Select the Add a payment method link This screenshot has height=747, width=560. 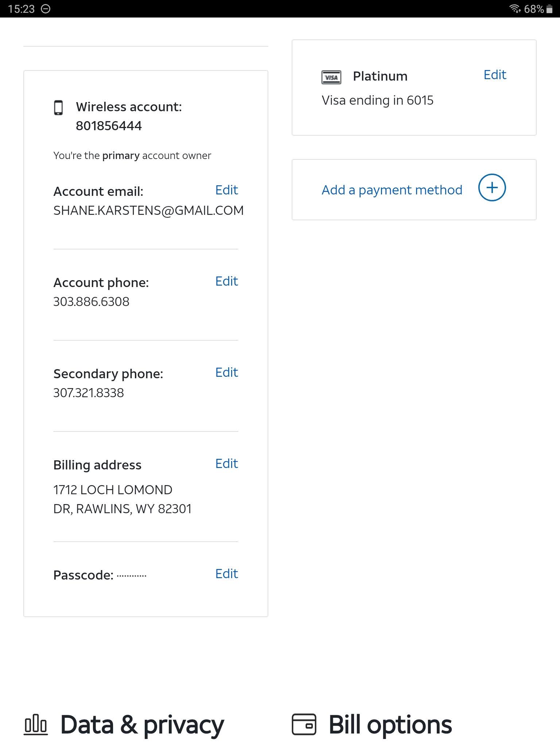tap(392, 190)
